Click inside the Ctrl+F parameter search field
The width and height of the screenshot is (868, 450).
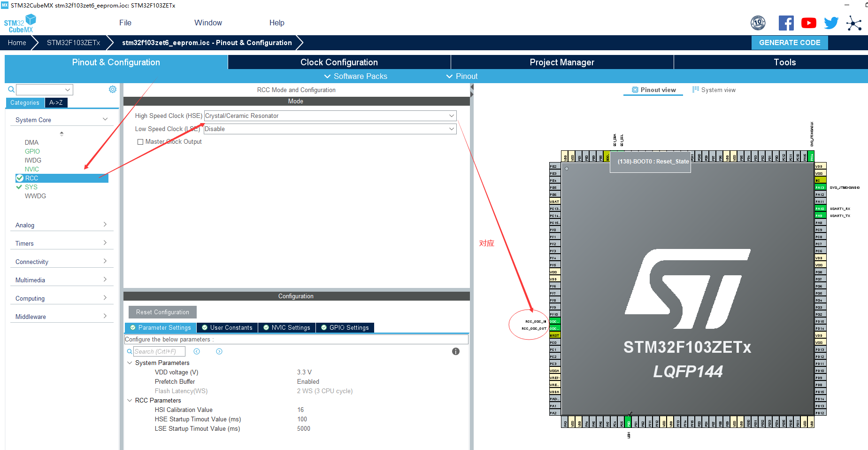[x=160, y=351]
